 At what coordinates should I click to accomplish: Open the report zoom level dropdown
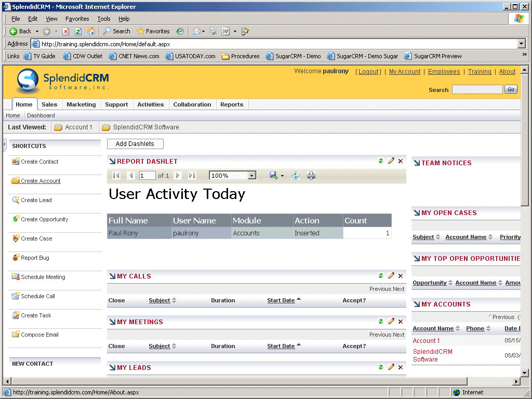point(252,176)
